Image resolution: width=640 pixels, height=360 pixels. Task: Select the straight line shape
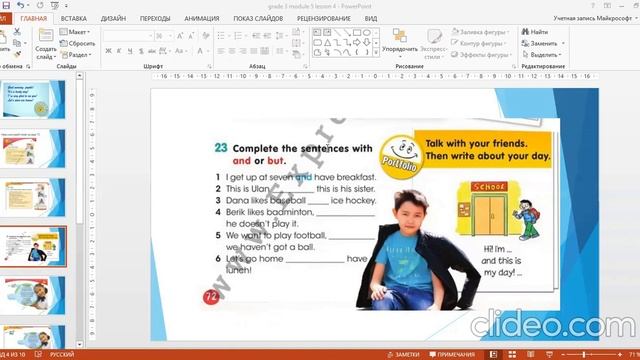click(338, 32)
